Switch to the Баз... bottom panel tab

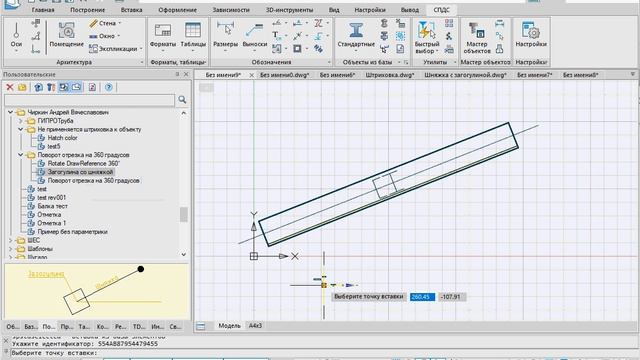point(31,327)
